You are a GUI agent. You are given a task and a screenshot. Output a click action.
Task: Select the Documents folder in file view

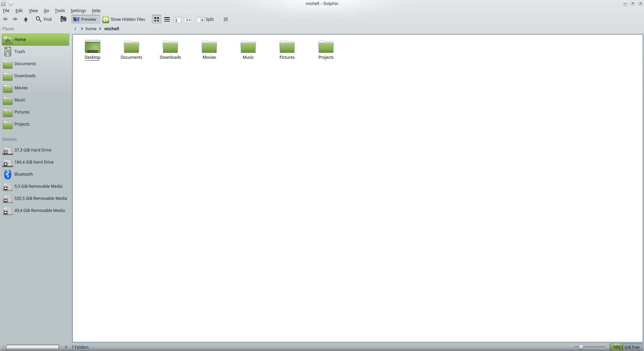131,50
